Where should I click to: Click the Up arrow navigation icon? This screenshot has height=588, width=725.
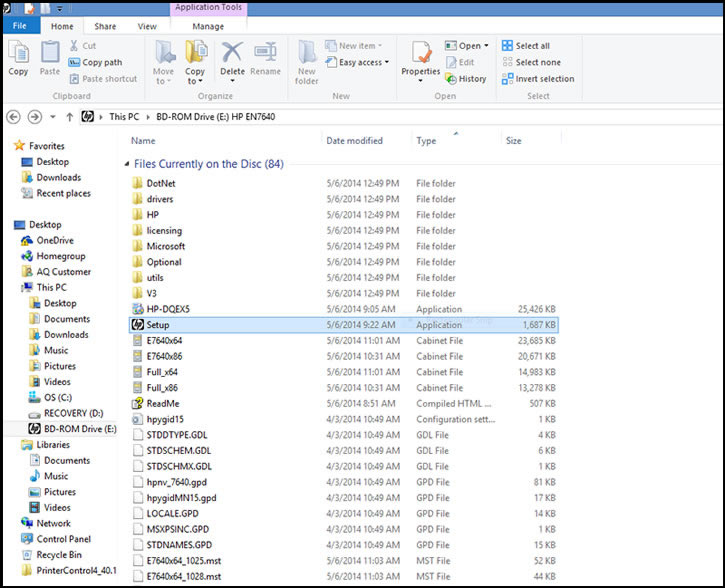tap(69, 117)
